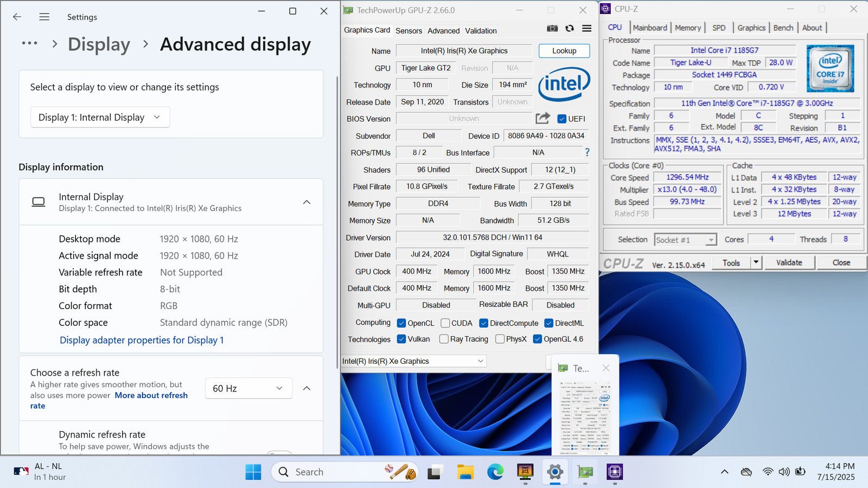The height and width of the screenshot is (488, 868).
Task: Click the BIOS export share icon
Action: tap(542, 118)
